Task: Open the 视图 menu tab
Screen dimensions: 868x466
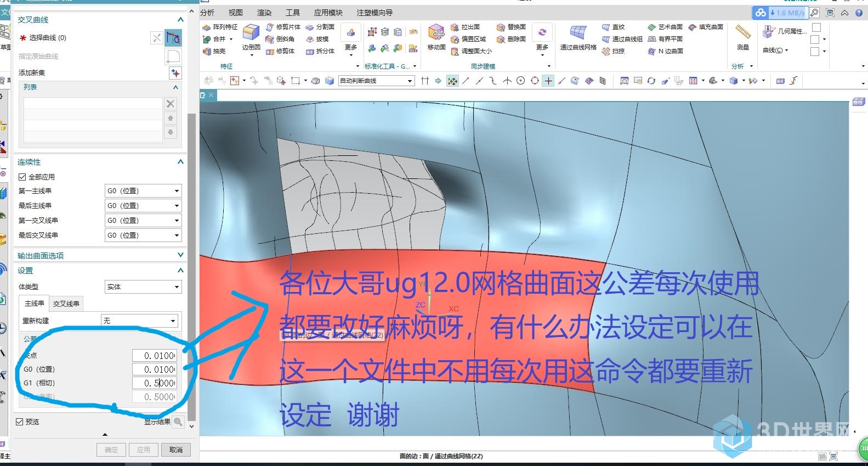Action: coord(236,13)
